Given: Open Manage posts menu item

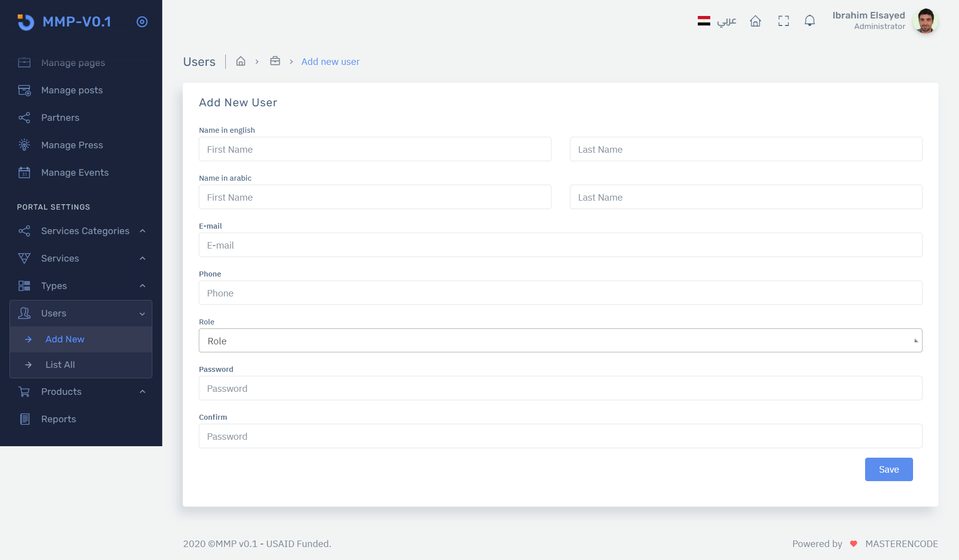Looking at the screenshot, I should (72, 90).
